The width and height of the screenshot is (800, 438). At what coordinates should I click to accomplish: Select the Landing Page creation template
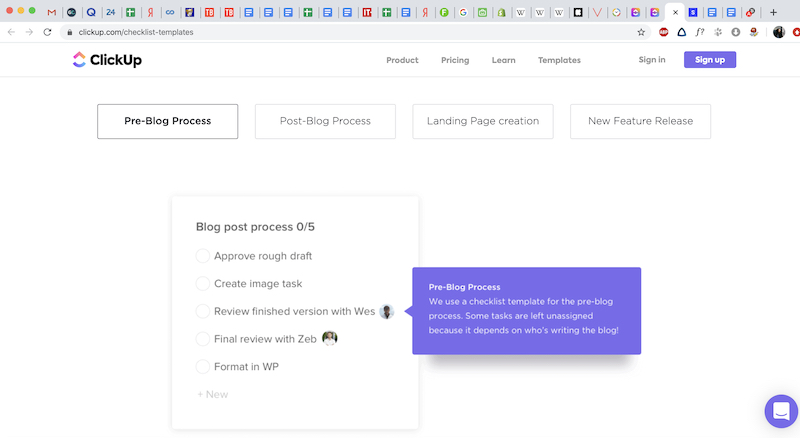(483, 121)
